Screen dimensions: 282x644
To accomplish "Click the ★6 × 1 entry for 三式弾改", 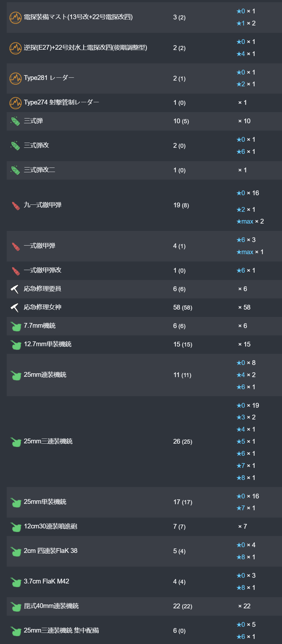I will coord(246,152).
